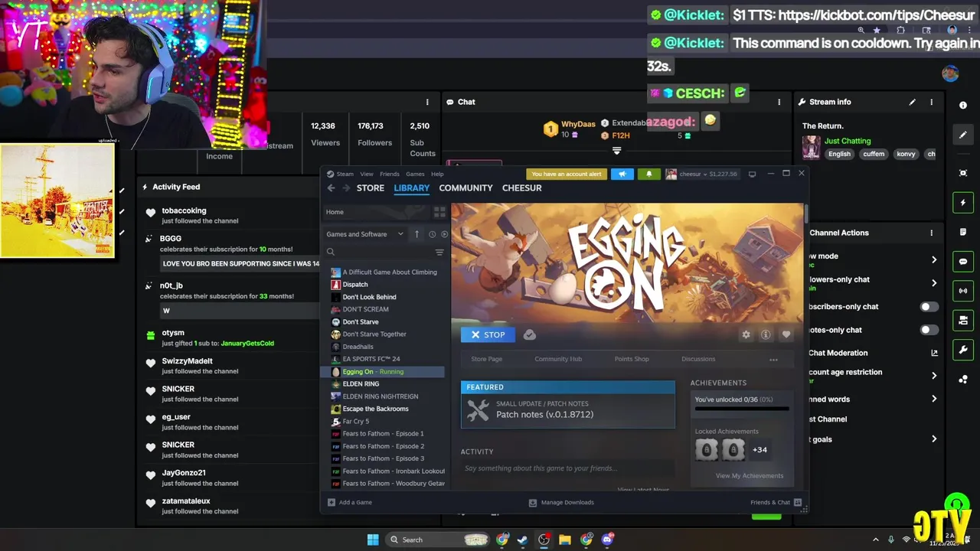Click the broadcast signal icon in right sidebar
This screenshot has height=551, width=980.
click(963, 291)
